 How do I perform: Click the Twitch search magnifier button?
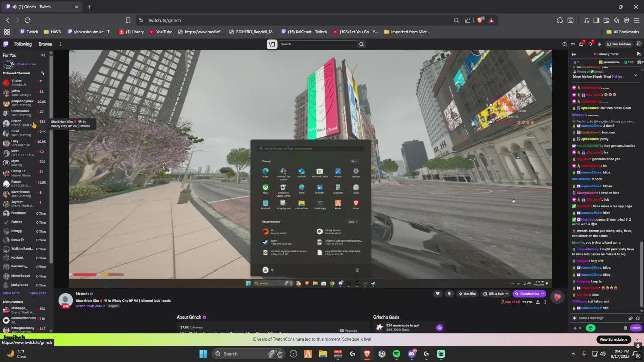pyautogui.click(x=361, y=44)
